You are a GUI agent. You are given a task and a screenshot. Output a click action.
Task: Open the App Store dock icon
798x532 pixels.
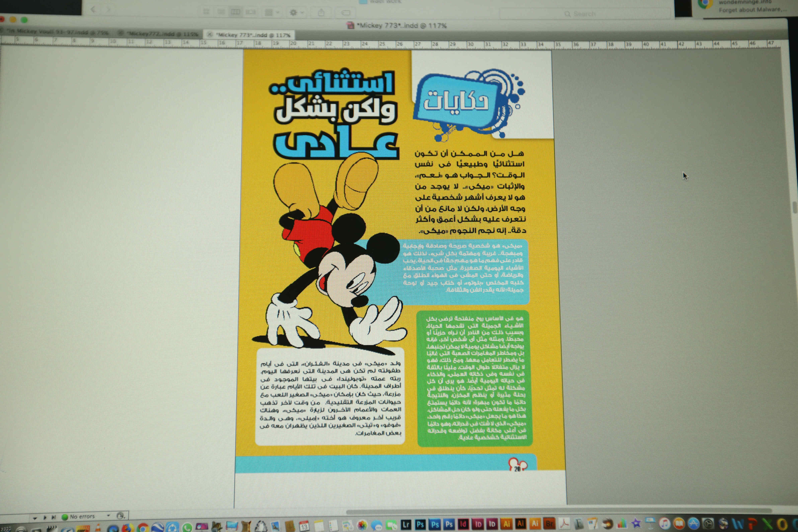click(694, 524)
